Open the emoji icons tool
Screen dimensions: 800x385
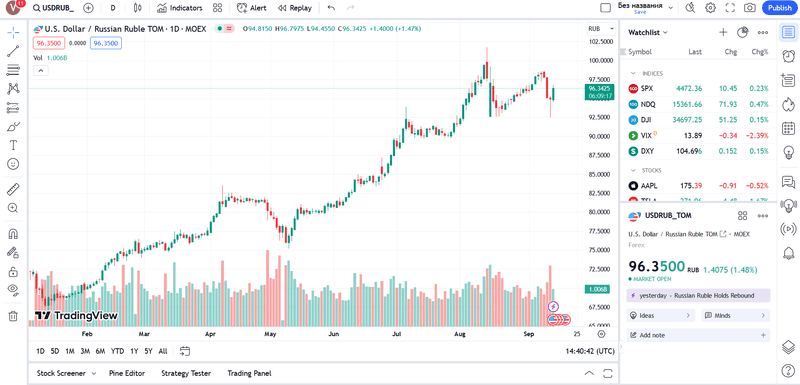(13, 164)
